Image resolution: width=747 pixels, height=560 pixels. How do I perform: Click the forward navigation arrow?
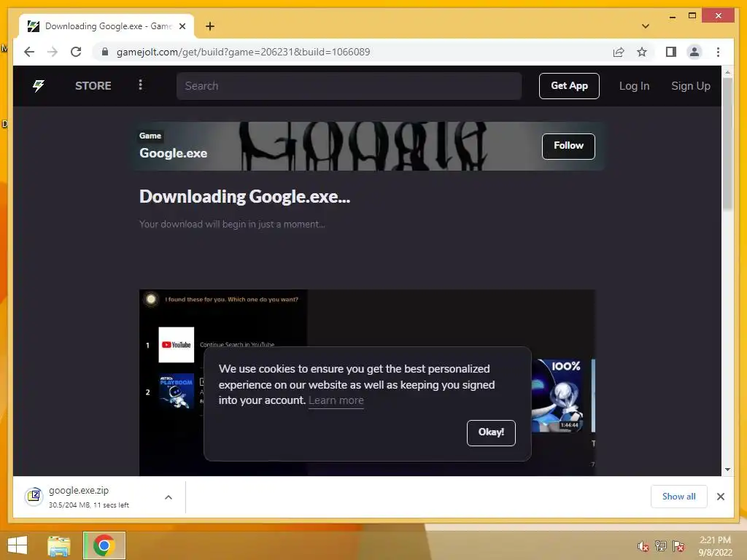point(53,52)
